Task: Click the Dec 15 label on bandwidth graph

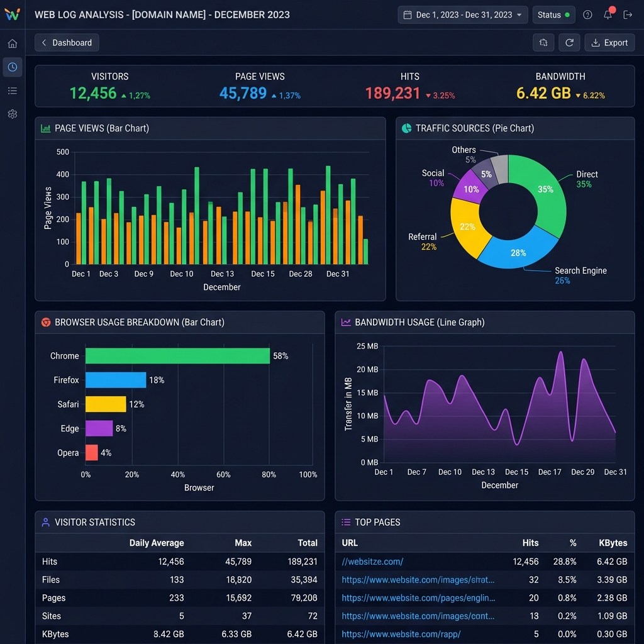Action: pyautogui.click(x=517, y=472)
